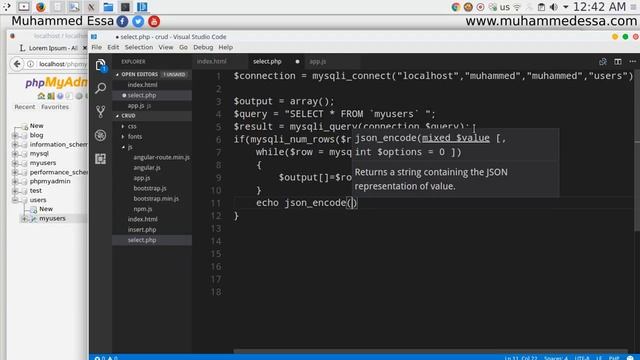Viewport: 640px width, 360px height.
Task: Expand the blog database in phpMyAdmin
Action: click(15, 135)
